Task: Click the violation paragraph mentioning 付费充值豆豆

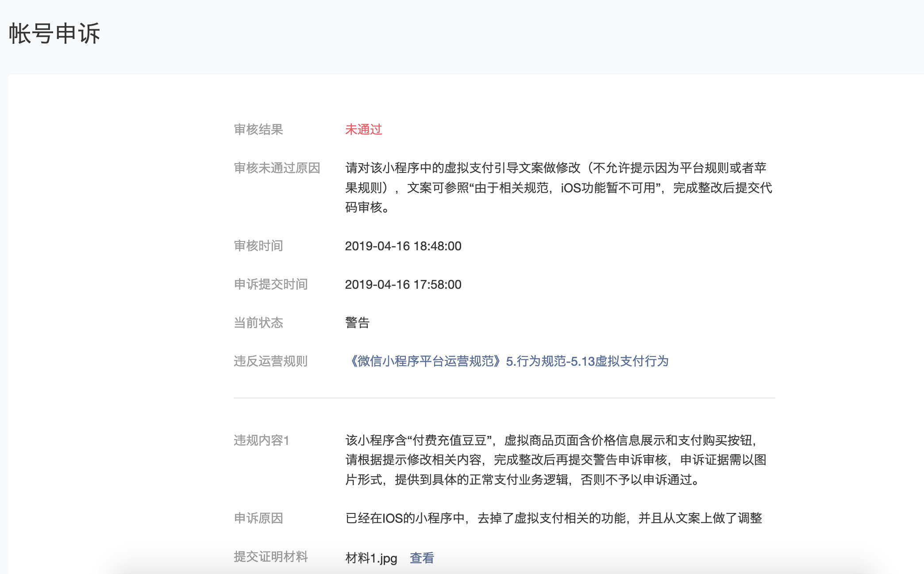Action: pos(556,460)
